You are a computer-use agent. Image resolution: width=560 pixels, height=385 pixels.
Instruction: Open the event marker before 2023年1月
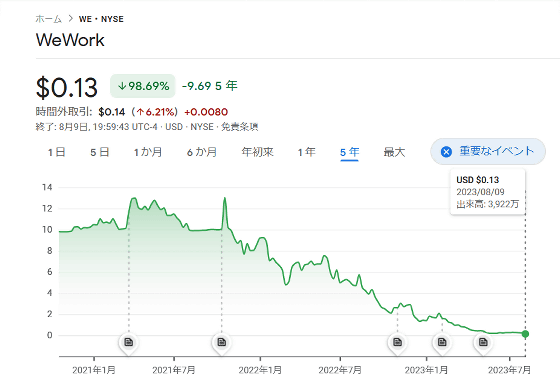tap(397, 342)
